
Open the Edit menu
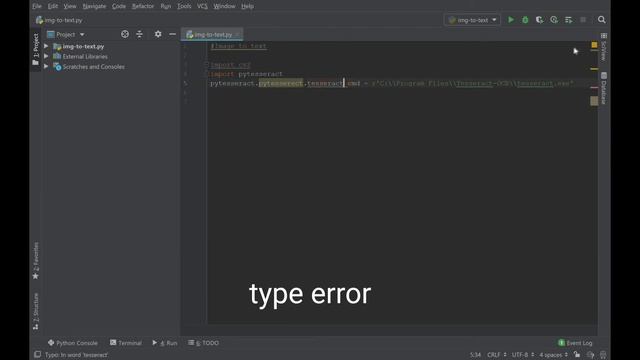pyautogui.click(x=53, y=6)
